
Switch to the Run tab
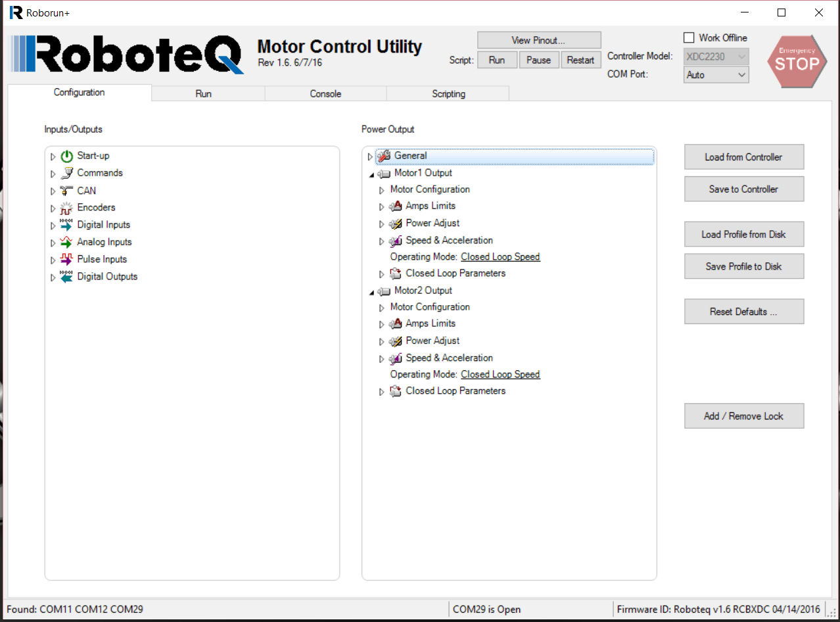(x=204, y=94)
